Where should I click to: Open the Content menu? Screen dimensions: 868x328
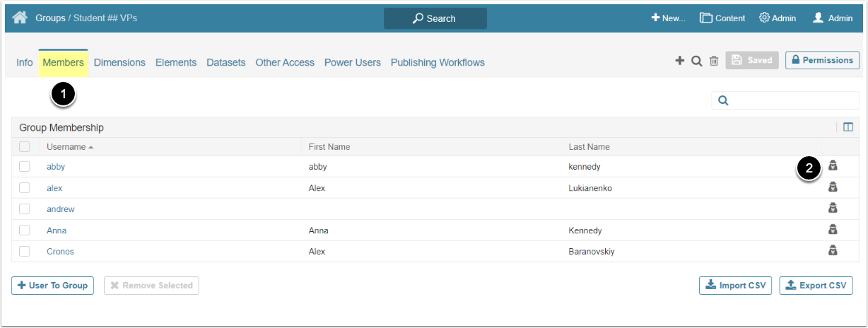722,18
